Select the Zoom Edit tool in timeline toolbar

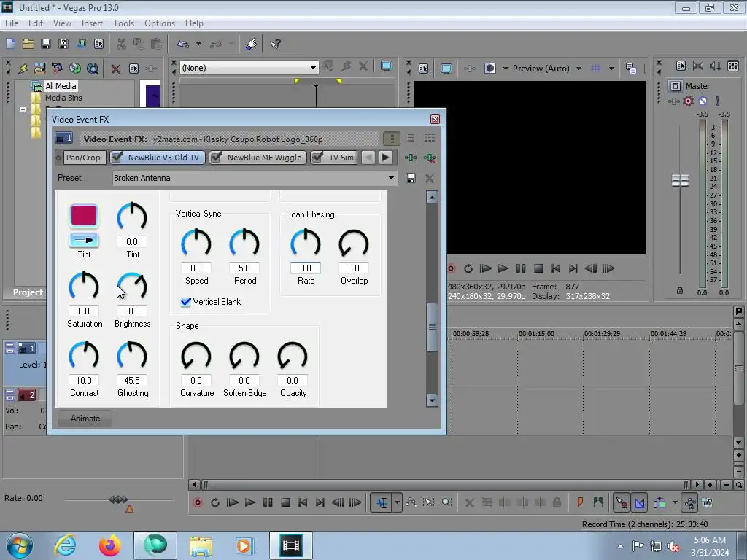446,502
